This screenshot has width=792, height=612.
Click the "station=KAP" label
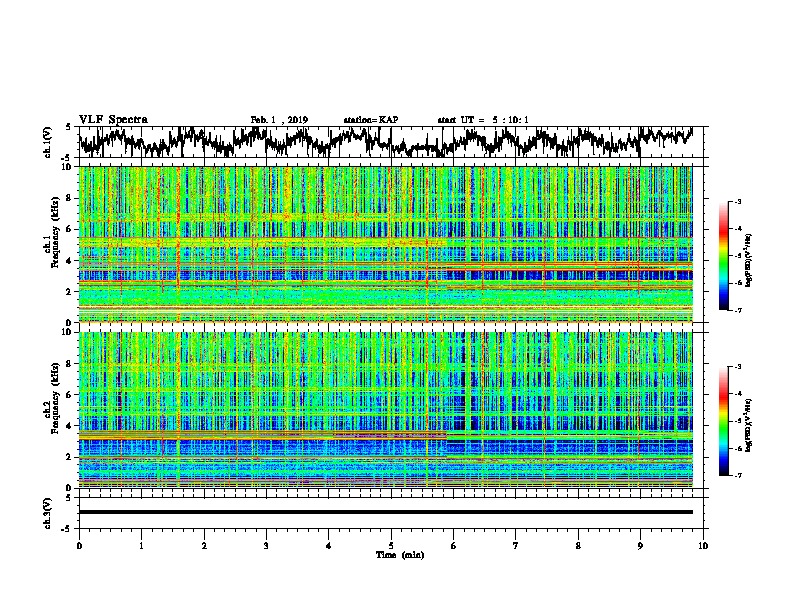[x=371, y=120]
